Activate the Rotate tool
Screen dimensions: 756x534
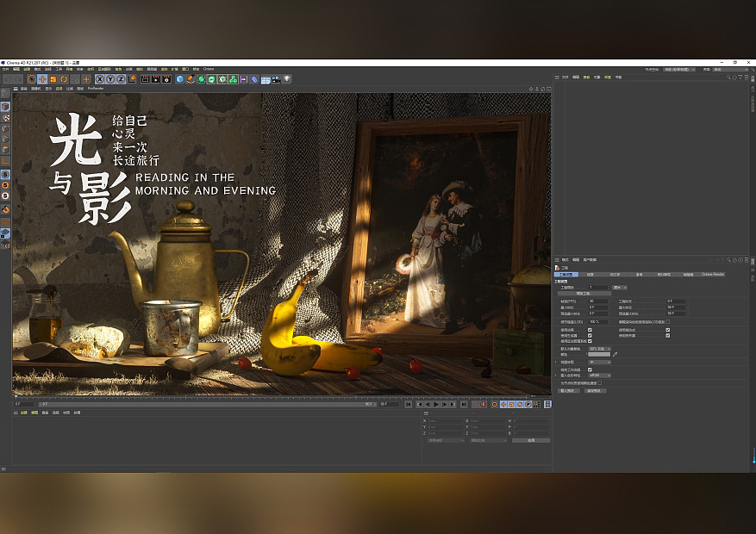(62, 78)
